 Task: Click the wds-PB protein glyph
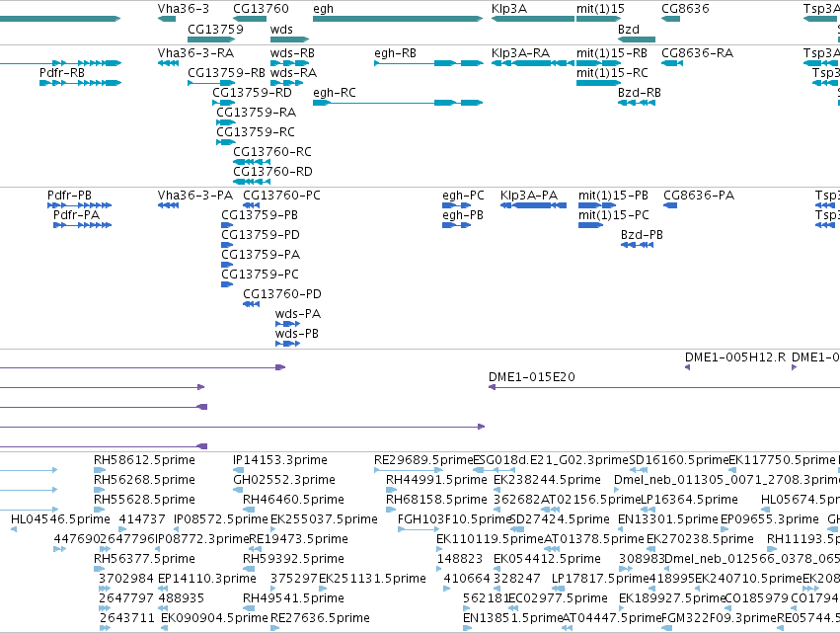click(x=287, y=344)
